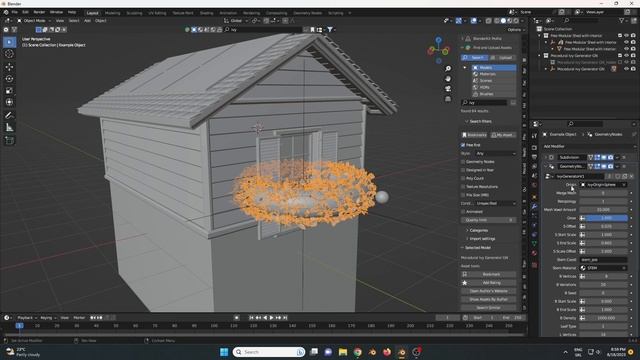Image resolution: width=640 pixels, height=360 pixels.
Task: Click the Upload tab button
Action: tap(502, 58)
